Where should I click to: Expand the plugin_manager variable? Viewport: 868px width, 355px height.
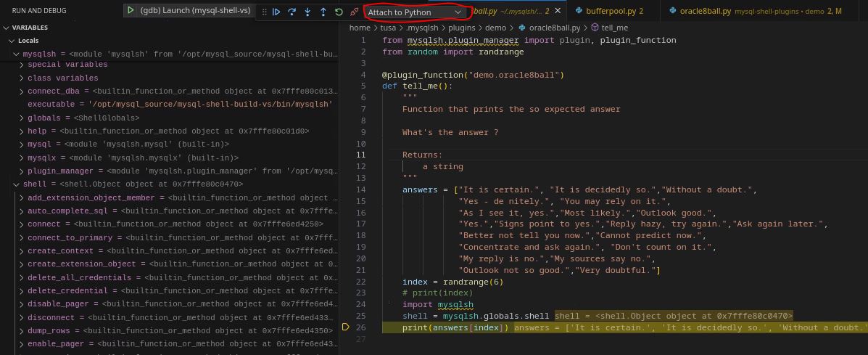tap(21, 171)
